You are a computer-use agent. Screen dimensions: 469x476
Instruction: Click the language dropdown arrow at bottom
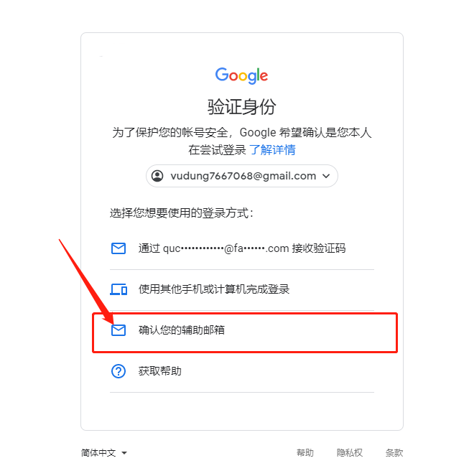(124, 453)
